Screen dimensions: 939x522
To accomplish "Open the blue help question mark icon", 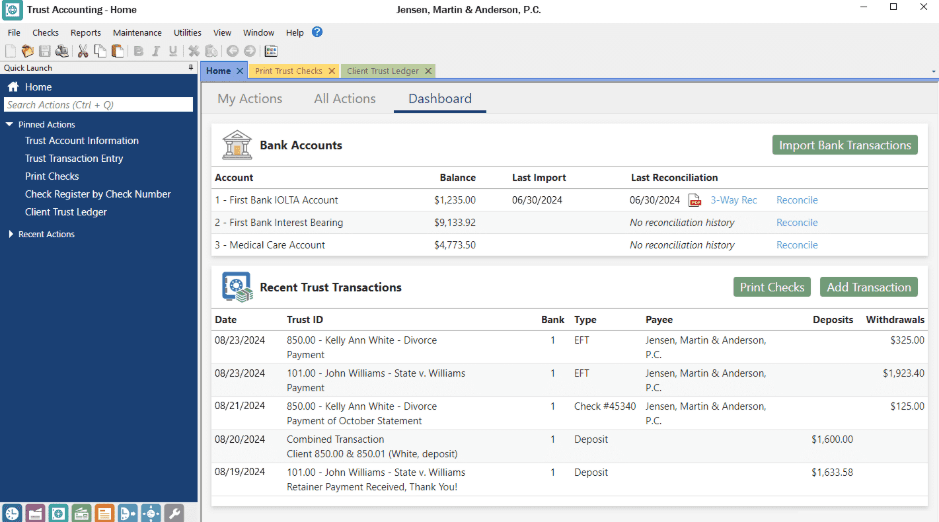I will [317, 32].
